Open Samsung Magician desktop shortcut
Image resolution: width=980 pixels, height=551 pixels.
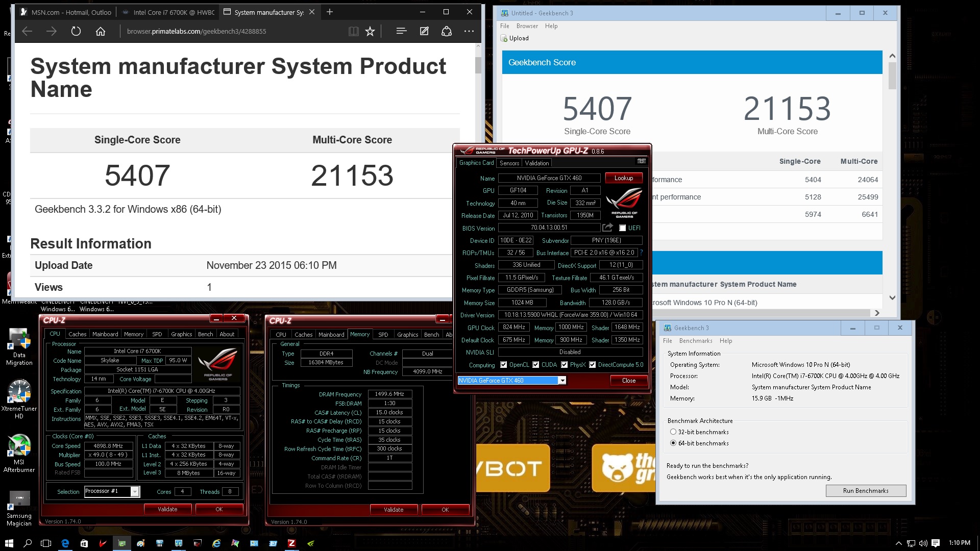(x=19, y=508)
